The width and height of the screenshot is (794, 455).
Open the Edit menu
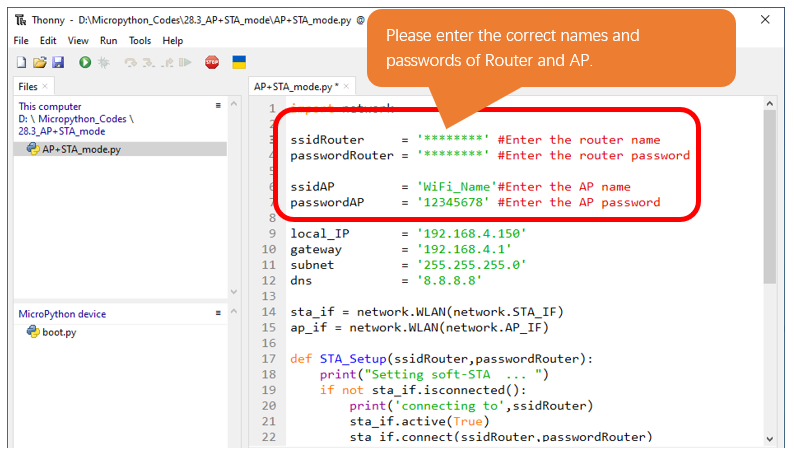48,40
